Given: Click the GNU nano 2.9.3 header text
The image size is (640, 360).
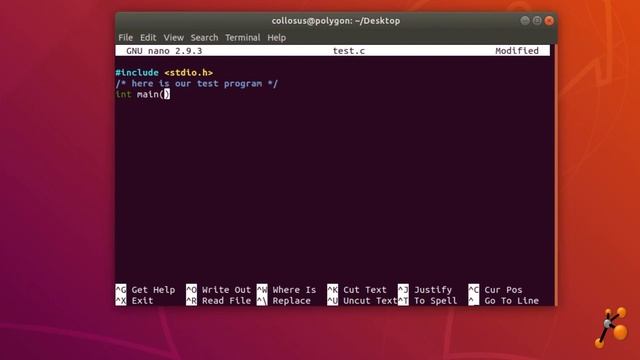Looking at the screenshot, I should [164, 51].
